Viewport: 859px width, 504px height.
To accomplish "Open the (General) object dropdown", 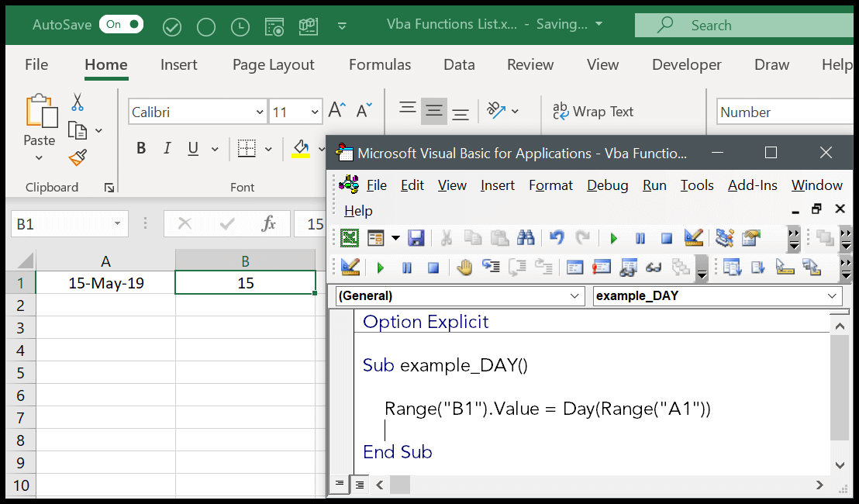I will [575, 295].
